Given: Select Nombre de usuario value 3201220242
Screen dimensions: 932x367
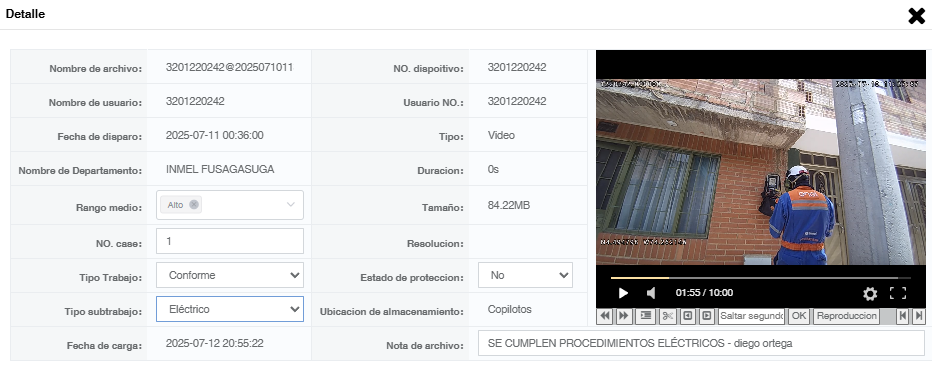Looking at the screenshot, I should (x=195, y=102).
